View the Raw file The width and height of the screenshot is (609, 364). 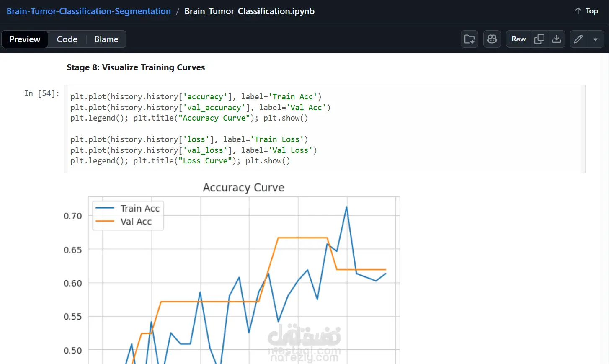coord(519,39)
